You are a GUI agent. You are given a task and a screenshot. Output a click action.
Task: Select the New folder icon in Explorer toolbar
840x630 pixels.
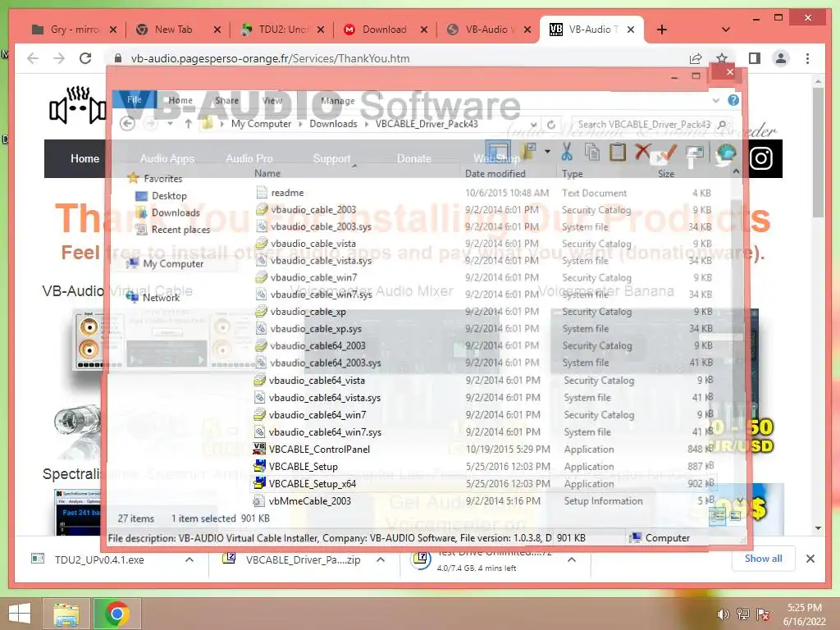click(x=528, y=152)
